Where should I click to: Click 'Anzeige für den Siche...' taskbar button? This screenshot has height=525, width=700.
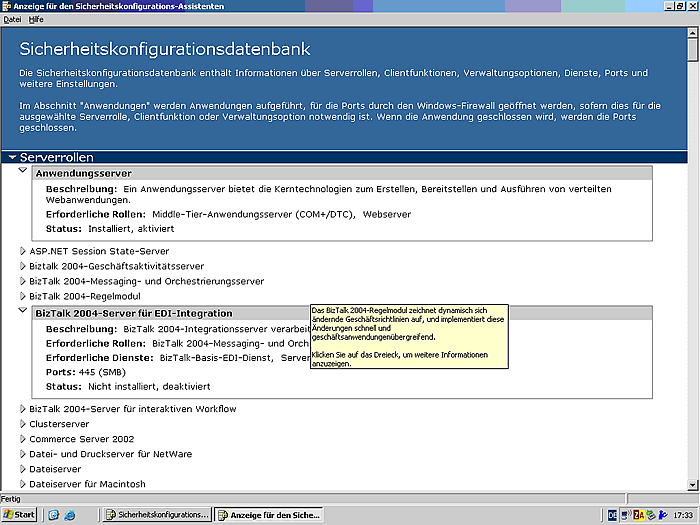269,515
